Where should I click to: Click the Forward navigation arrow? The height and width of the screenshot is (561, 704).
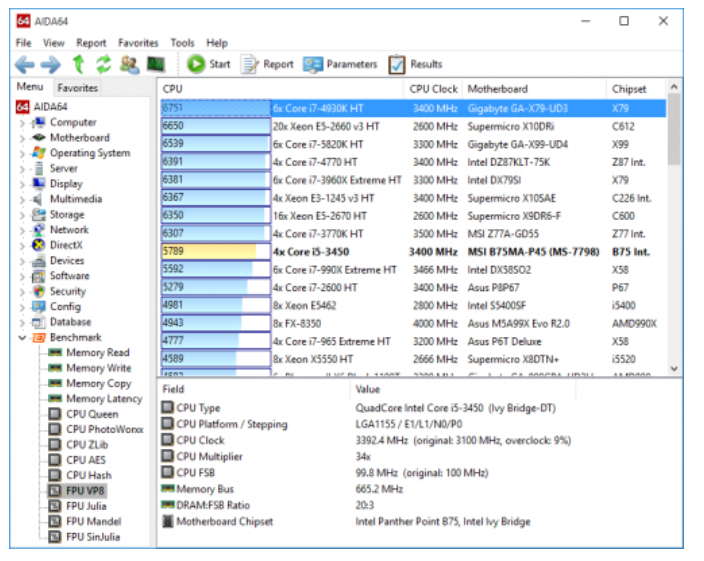[x=51, y=65]
